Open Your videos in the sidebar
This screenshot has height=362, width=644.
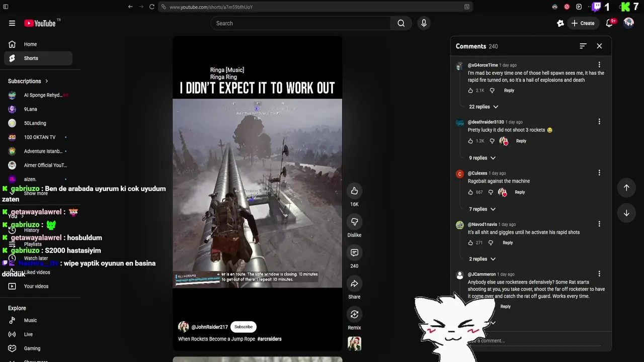[x=38, y=286]
